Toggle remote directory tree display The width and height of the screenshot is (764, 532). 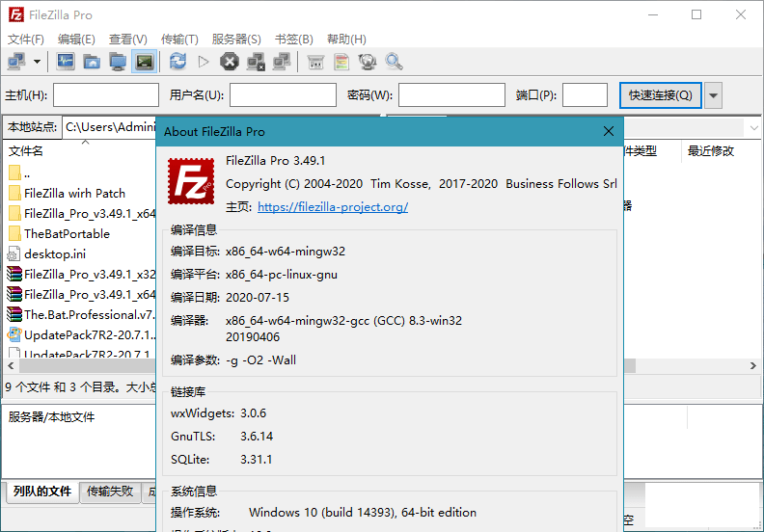tap(118, 62)
